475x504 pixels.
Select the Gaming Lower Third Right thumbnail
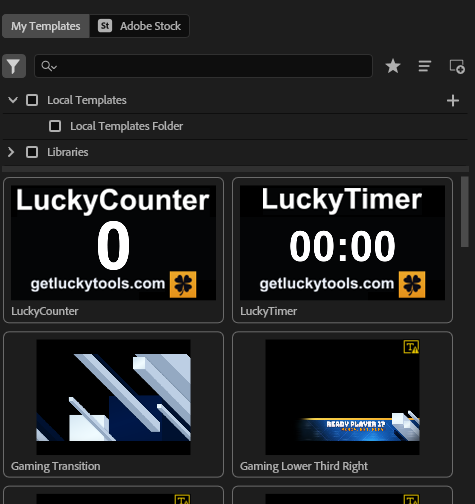(x=342, y=397)
